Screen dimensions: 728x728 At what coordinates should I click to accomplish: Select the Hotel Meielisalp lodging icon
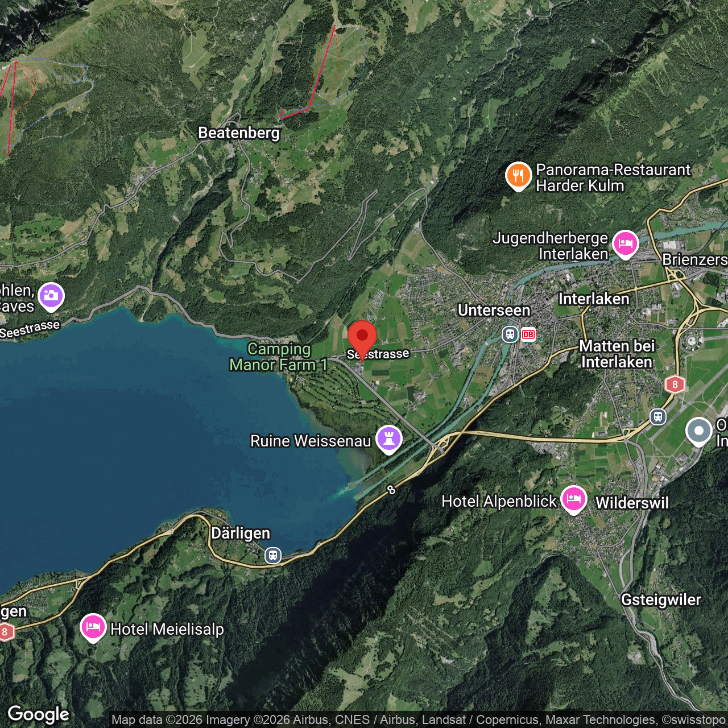[x=93, y=628]
